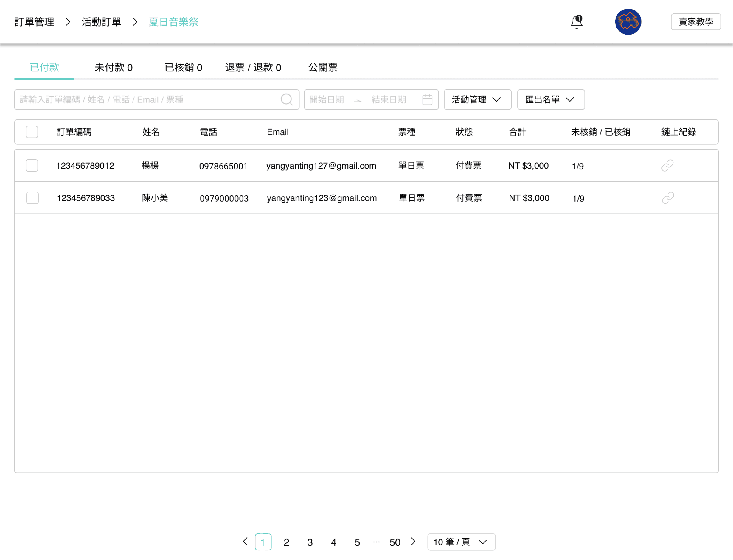Screen dimensions: 733x560
Task: Open chain record link for order 123456789012
Action: pos(667,166)
